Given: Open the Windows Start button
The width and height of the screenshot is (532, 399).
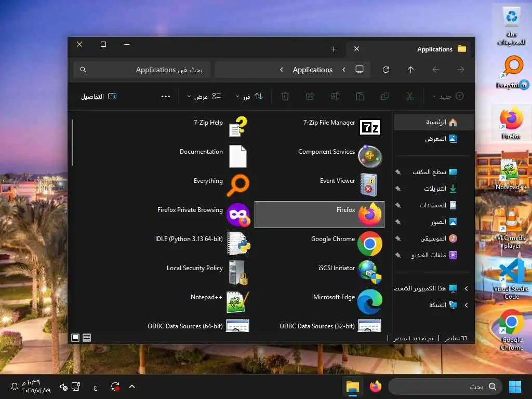Looking at the screenshot, I should (515, 387).
